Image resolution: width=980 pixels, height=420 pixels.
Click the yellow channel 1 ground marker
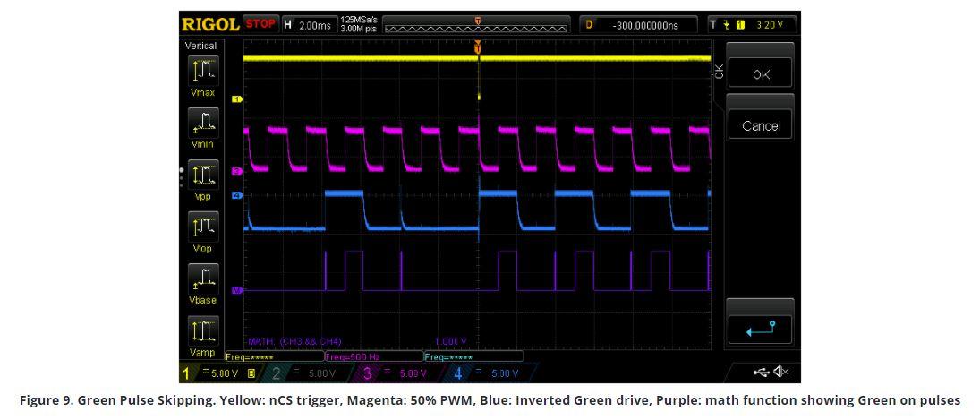(x=236, y=99)
